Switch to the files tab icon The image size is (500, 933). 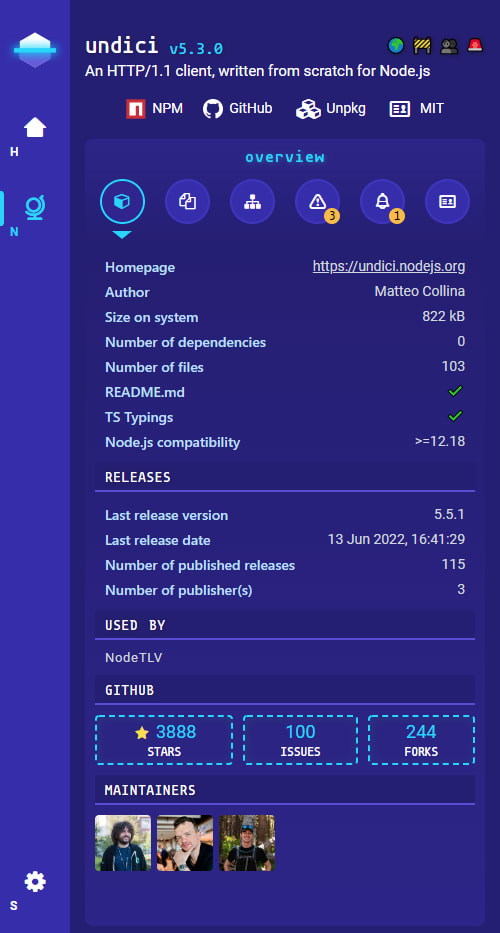click(x=188, y=202)
